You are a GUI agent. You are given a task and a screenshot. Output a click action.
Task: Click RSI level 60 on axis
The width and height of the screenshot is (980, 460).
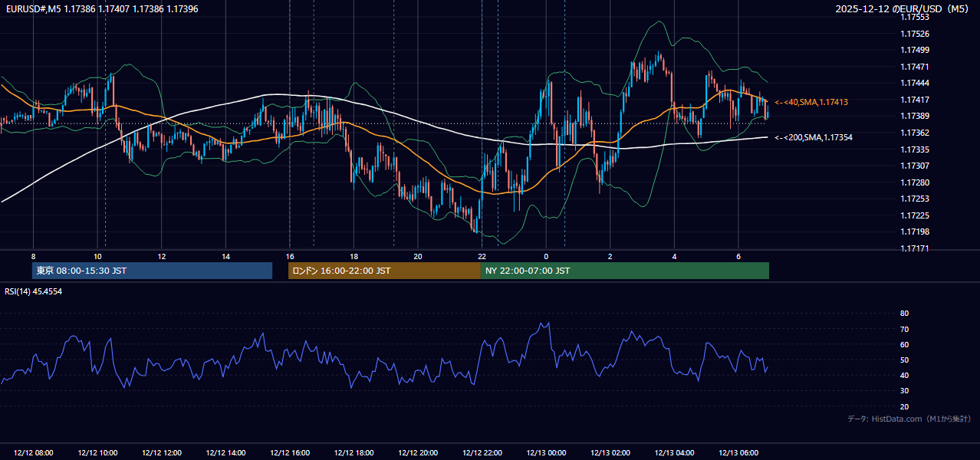904,344
